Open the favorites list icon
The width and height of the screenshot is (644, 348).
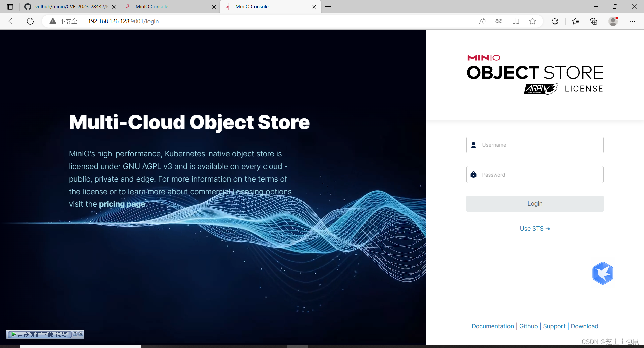click(575, 21)
